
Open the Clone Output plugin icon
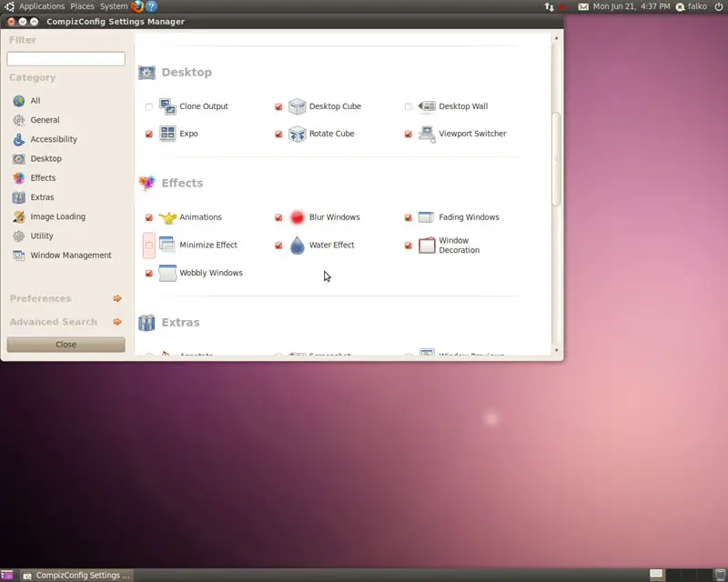point(167,106)
